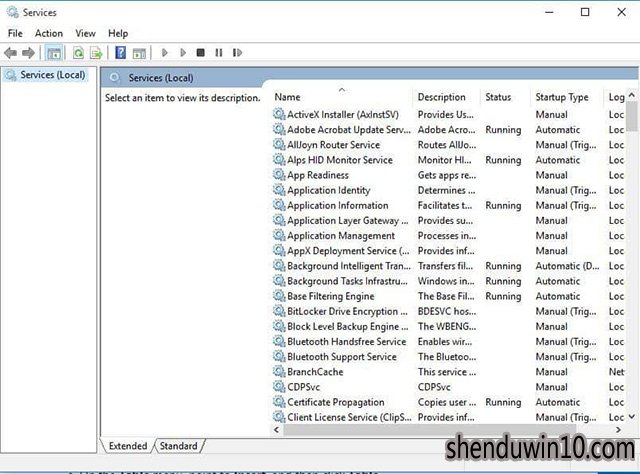Click the Restart Service icon
Screen dimensions: 640x474
tap(237, 53)
